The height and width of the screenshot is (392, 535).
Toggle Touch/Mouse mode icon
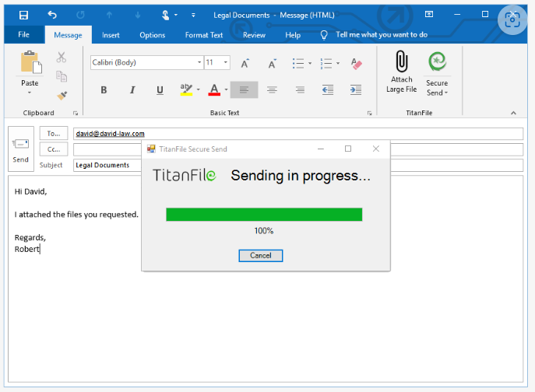click(x=165, y=15)
